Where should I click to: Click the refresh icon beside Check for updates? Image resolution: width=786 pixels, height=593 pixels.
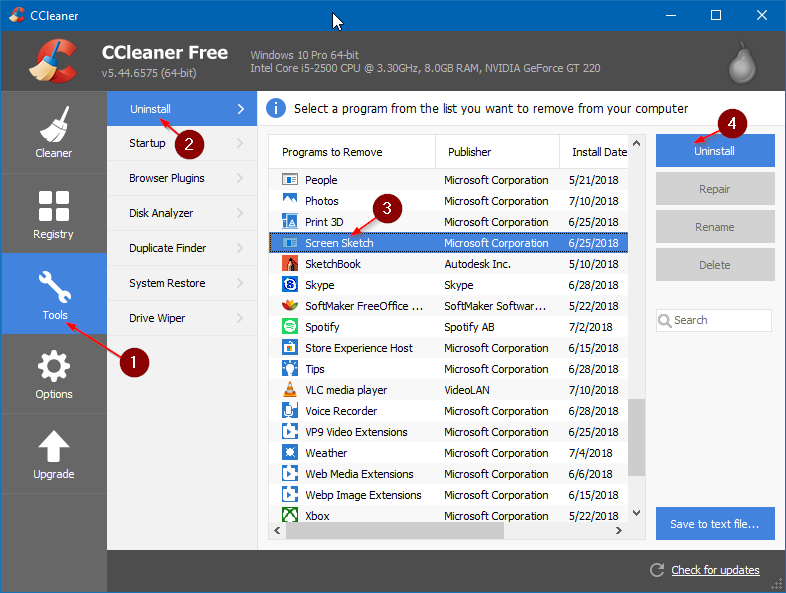[x=657, y=570]
